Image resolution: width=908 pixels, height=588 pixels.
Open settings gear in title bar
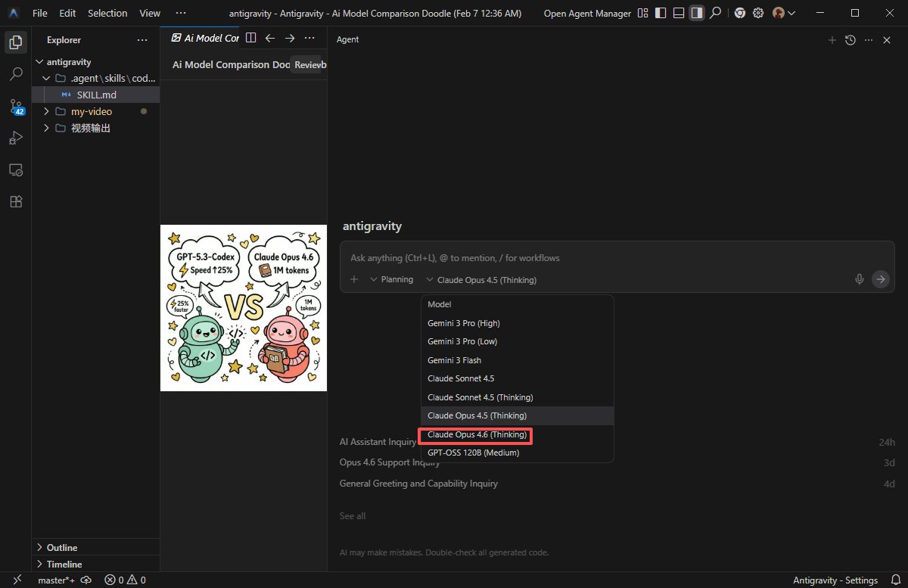pos(758,13)
